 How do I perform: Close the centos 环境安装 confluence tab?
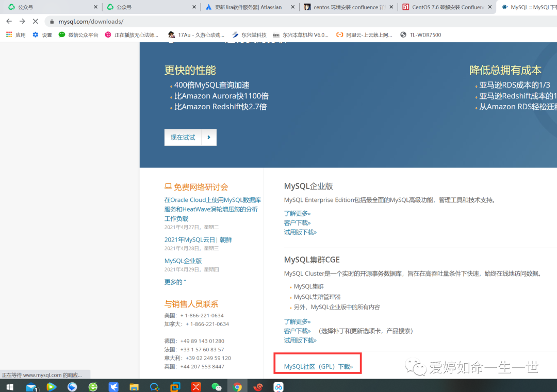[x=391, y=7]
